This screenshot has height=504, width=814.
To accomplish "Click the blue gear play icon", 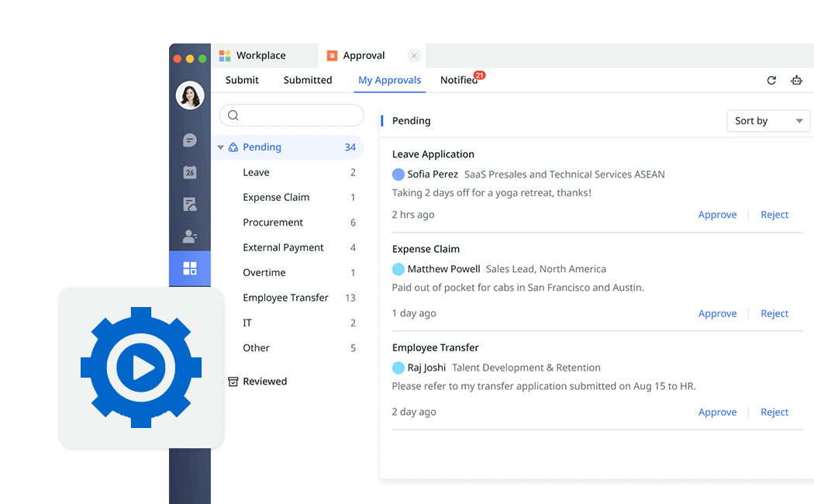I will pyautogui.click(x=140, y=368).
